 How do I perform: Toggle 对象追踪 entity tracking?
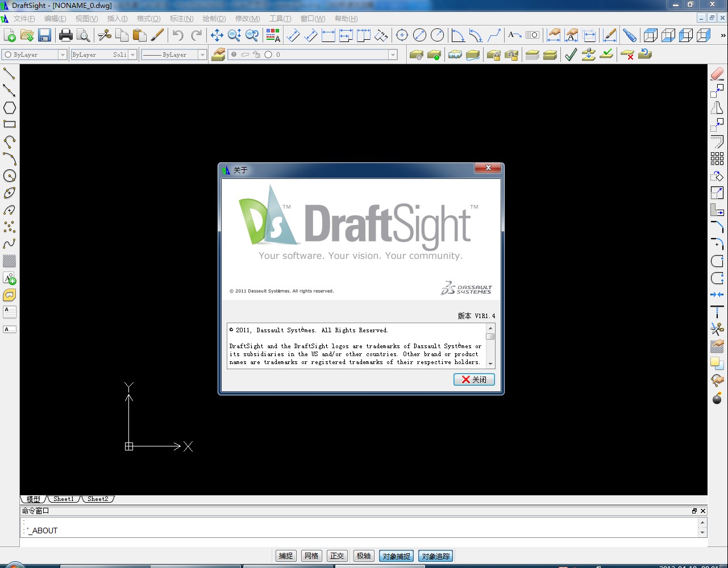tap(435, 556)
